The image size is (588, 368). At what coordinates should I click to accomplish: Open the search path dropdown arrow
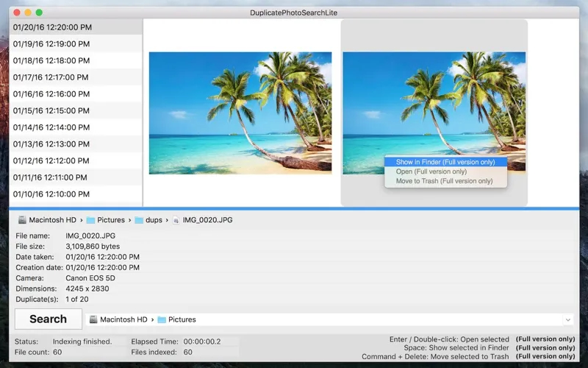pyautogui.click(x=567, y=319)
